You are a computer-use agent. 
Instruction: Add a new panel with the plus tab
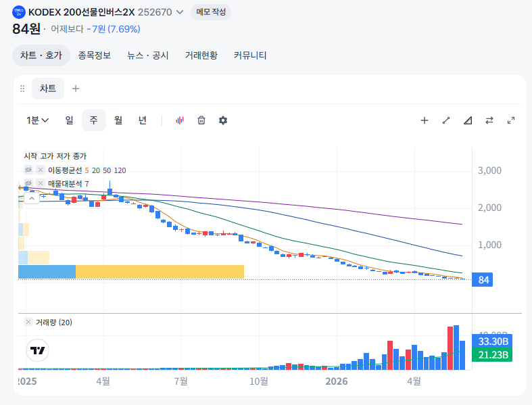(x=76, y=89)
